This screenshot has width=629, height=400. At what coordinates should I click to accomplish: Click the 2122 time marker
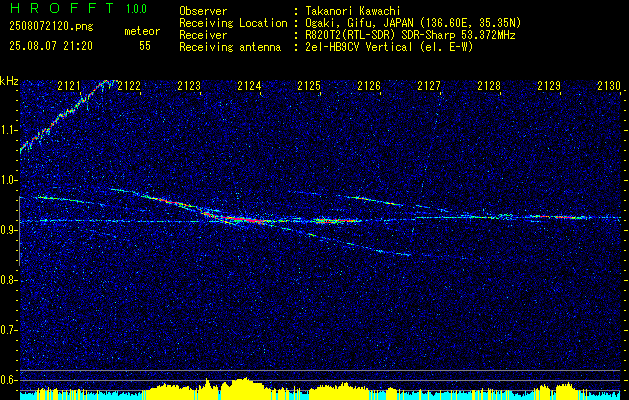129,85
